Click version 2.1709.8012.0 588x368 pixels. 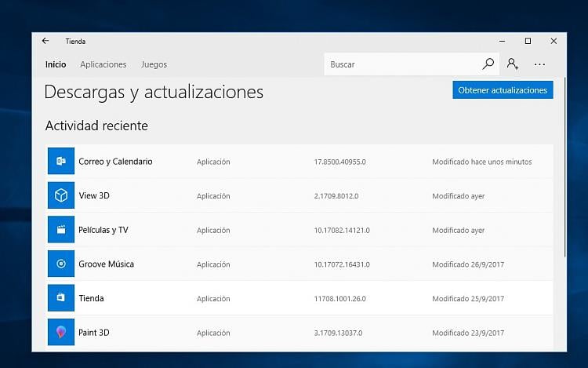pos(336,196)
